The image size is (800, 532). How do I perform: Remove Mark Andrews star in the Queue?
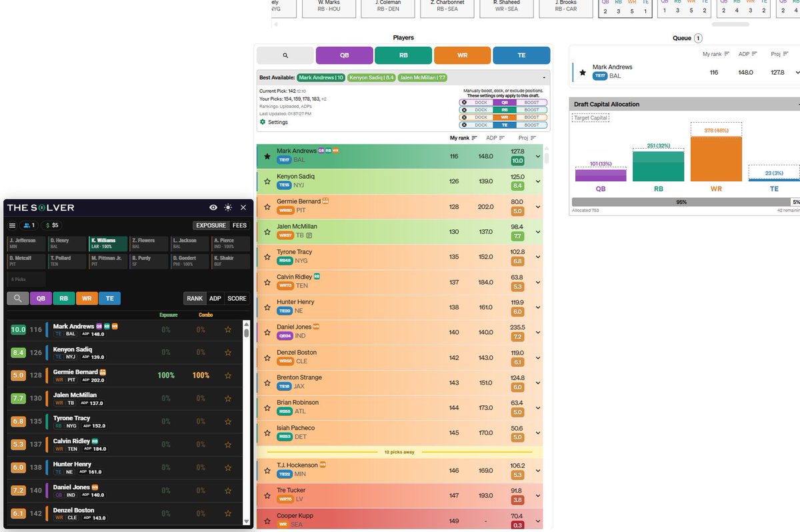582,72
